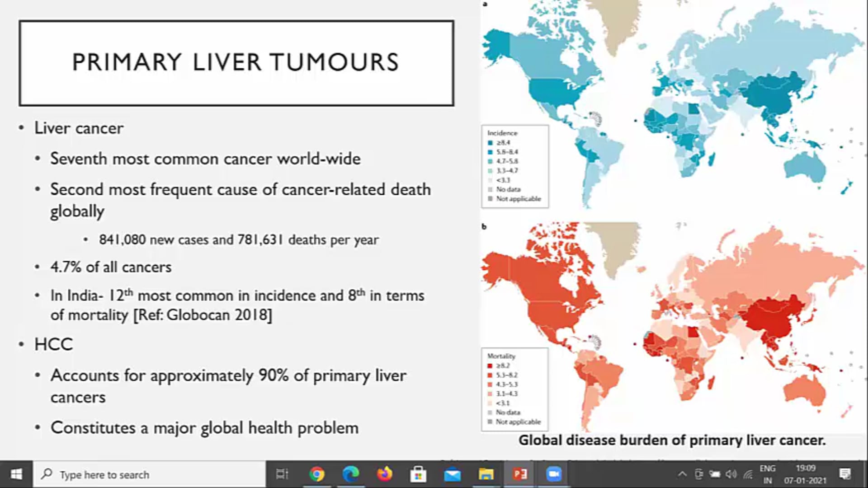Image resolution: width=868 pixels, height=488 pixels.
Task: Click the slide's Incidence map legend
Action: point(514,166)
